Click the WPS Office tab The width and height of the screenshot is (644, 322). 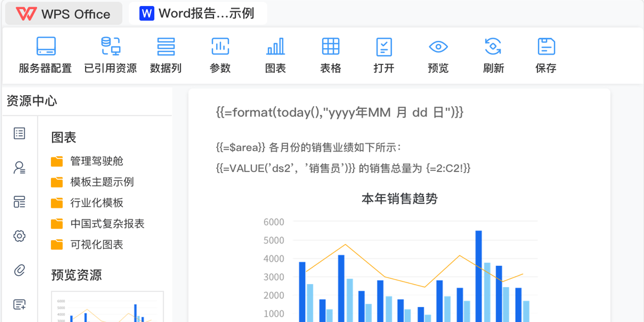[63, 13]
